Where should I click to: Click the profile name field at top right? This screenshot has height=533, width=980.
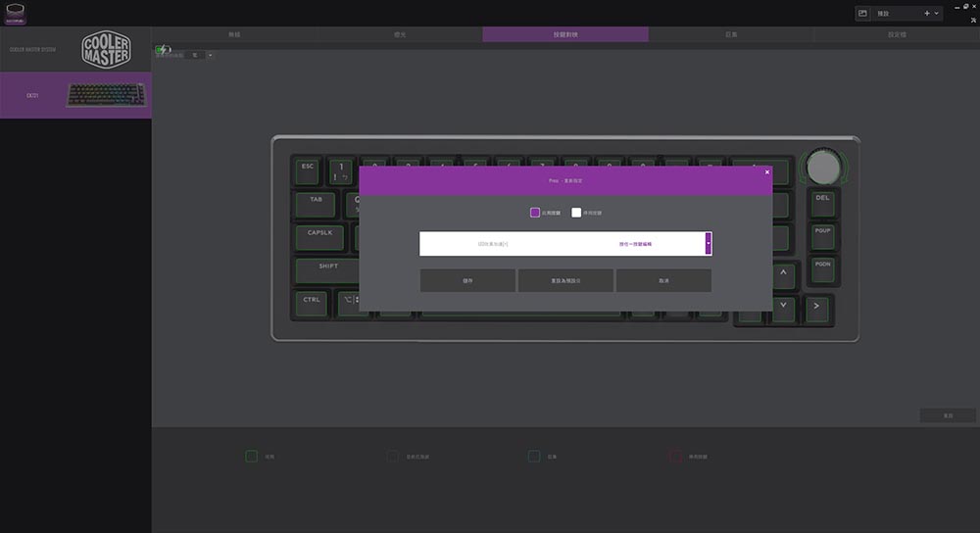pyautogui.click(x=896, y=13)
